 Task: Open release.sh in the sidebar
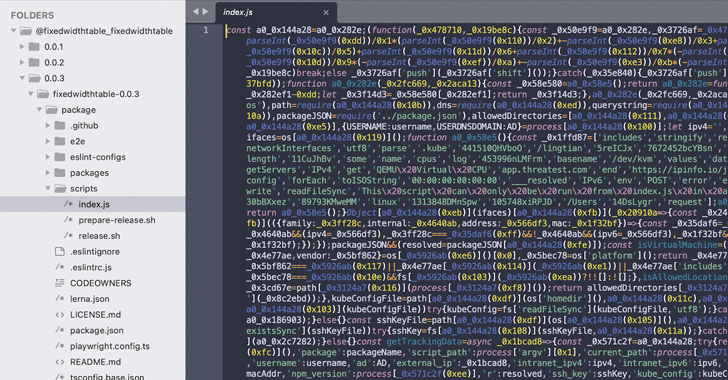click(x=99, y=236)
